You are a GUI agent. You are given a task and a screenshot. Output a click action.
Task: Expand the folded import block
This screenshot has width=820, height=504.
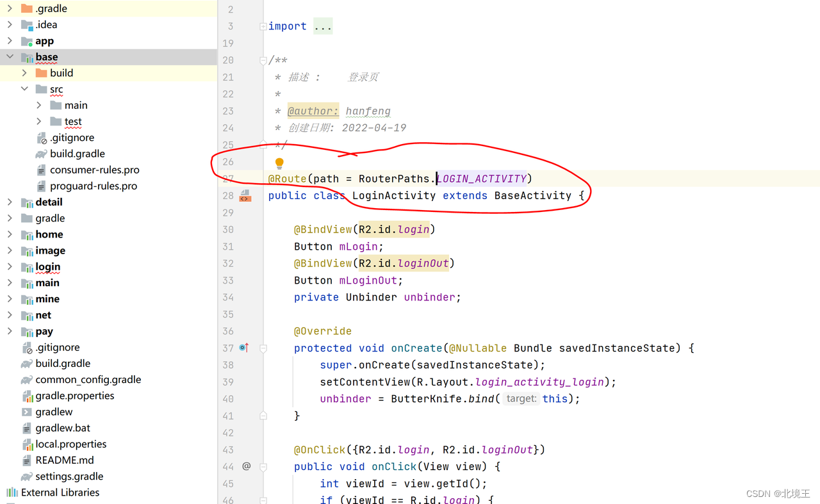pyautogui.click(x=263, y=26)
